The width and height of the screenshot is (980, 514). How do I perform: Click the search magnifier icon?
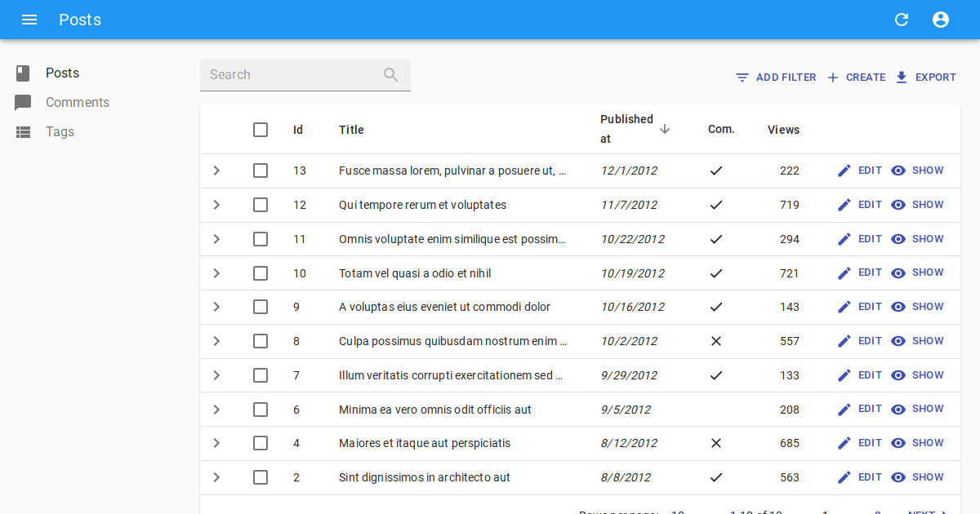click(x=391, y=75)
